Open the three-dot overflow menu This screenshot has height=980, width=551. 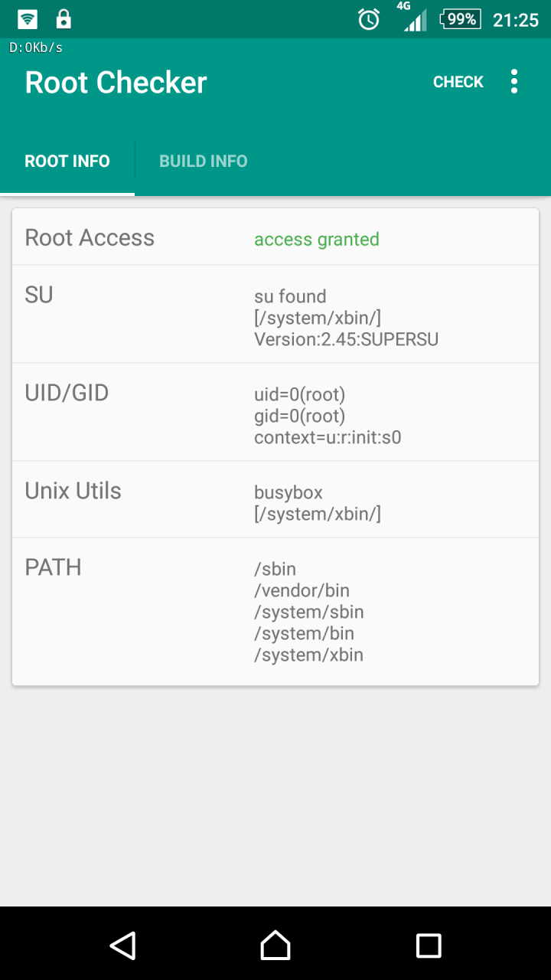click(x=514, y=82)
